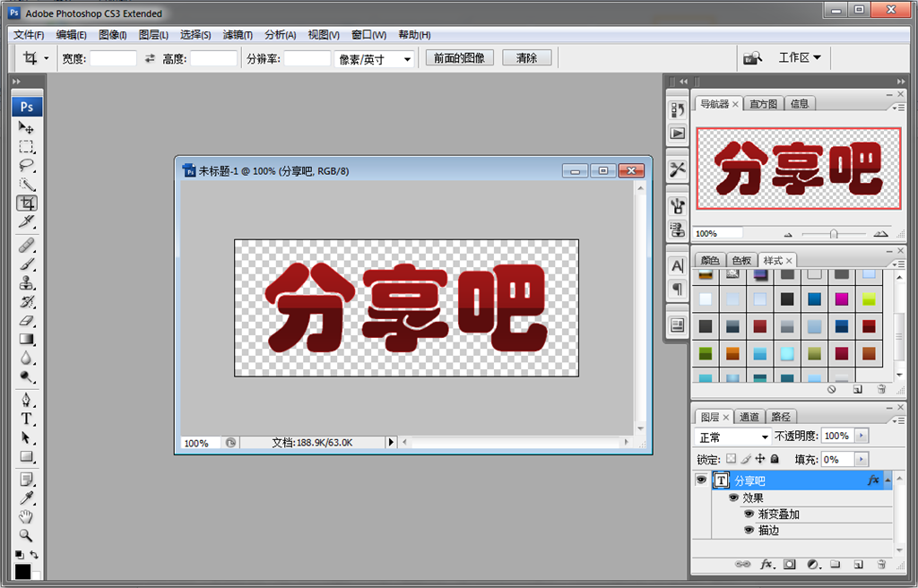Open the 滤镜 menu
The image size is (918, 588).
click(238, 35)
